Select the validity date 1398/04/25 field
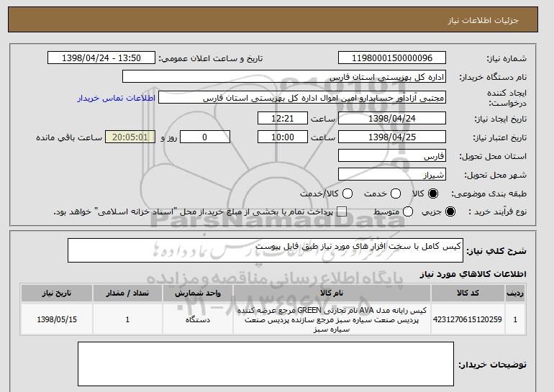 (391, 137)
